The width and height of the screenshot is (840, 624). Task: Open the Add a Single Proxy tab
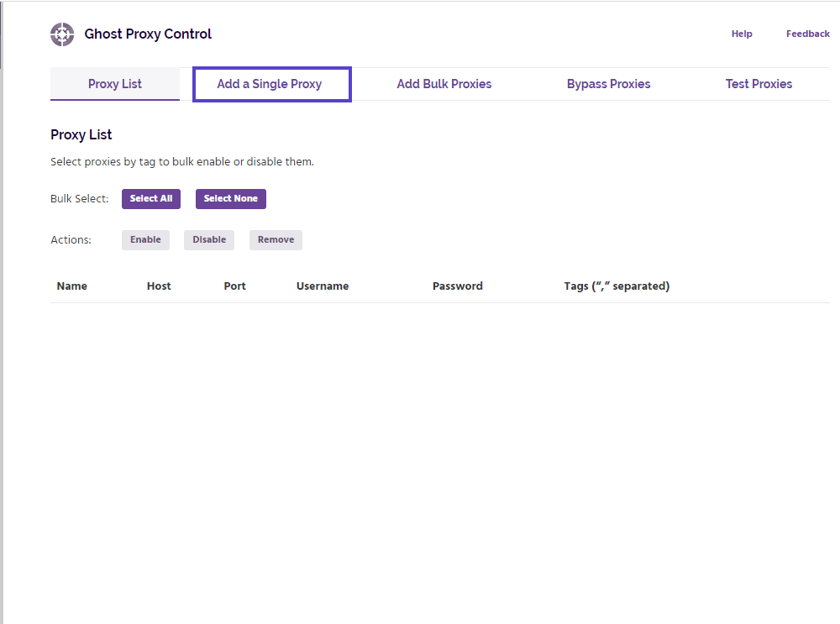[x=270, y=84]
